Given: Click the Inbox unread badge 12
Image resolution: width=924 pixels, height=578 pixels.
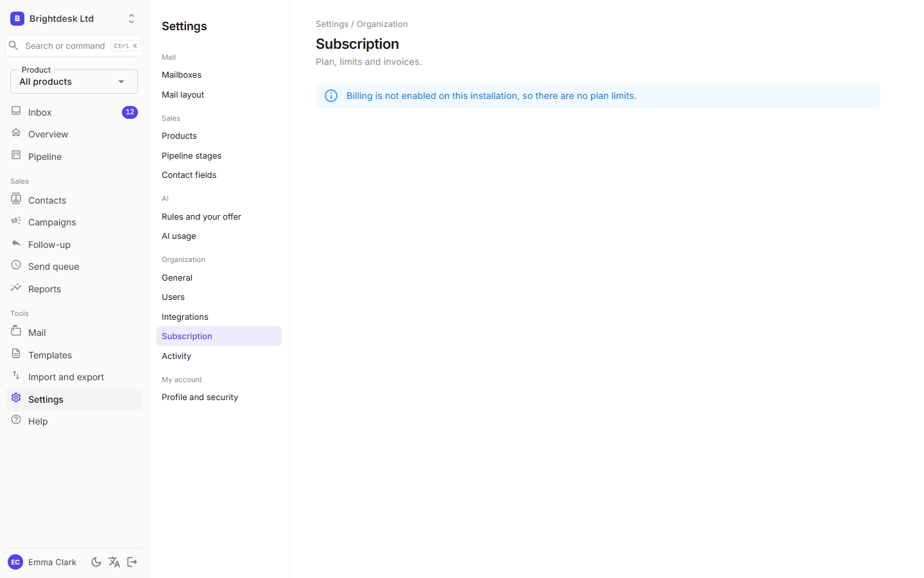Looking at the screenshot, I should tap(130, 112).
